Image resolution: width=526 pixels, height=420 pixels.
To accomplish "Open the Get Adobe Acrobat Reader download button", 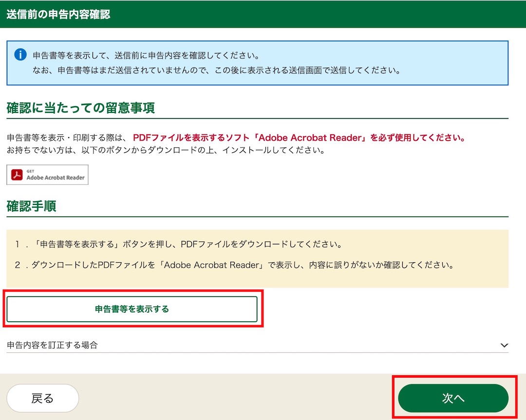I will (x=47, y=175).
